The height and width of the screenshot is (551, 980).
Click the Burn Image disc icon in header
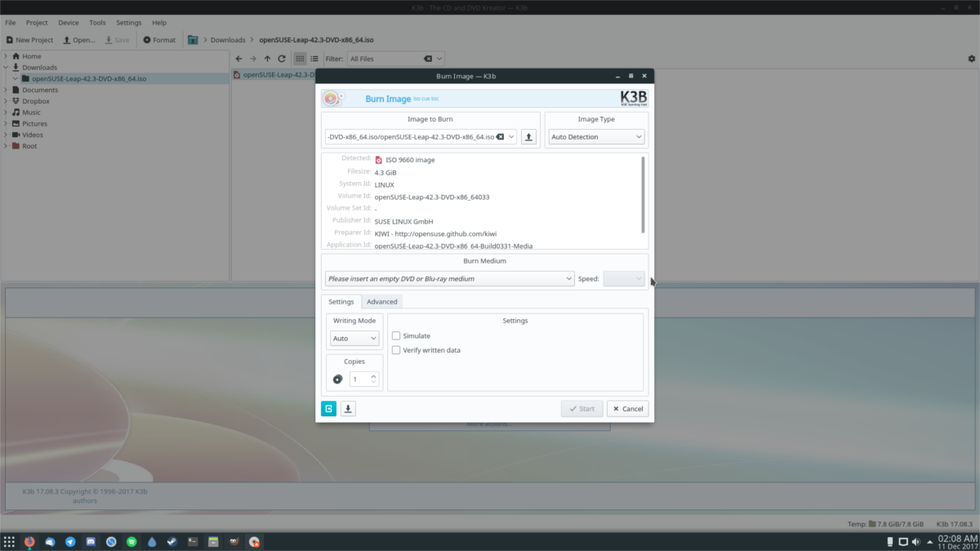coord(331,99)
